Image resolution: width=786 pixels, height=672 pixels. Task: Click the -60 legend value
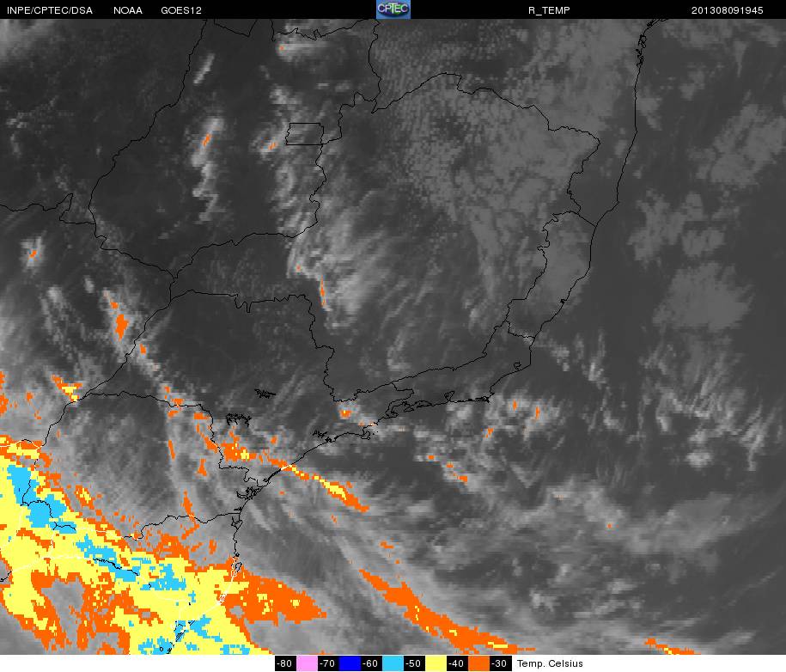(x=371, y=663)
